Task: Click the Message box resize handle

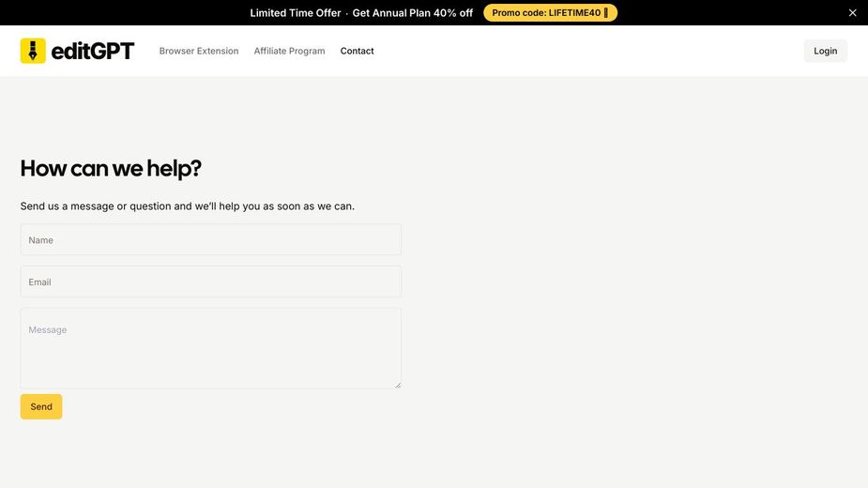Action: coord(398,385)
